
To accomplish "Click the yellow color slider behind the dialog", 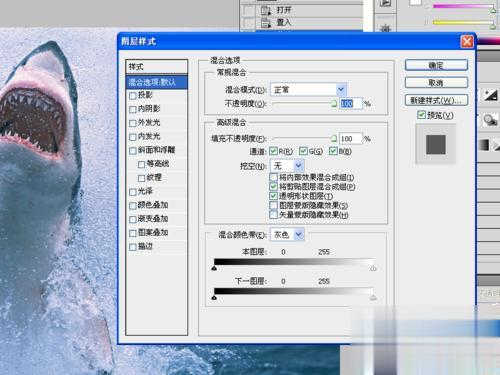I will click(x=464, y=22).
